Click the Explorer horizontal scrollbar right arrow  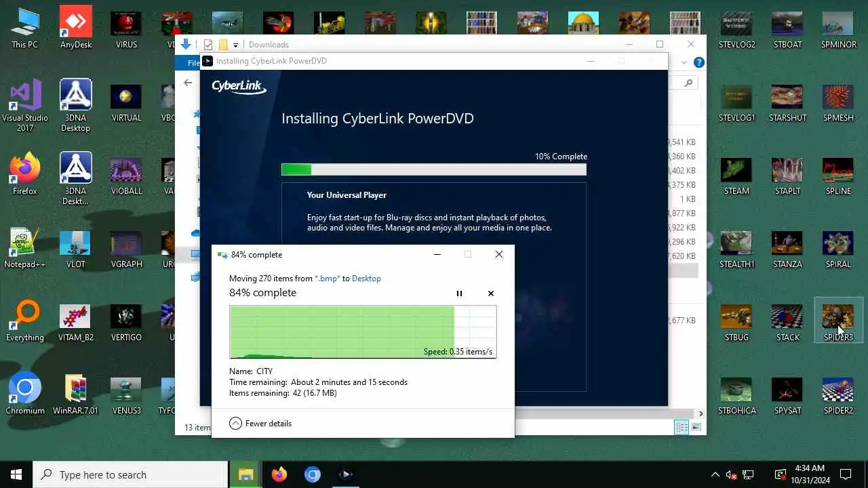tap(701, 413)
